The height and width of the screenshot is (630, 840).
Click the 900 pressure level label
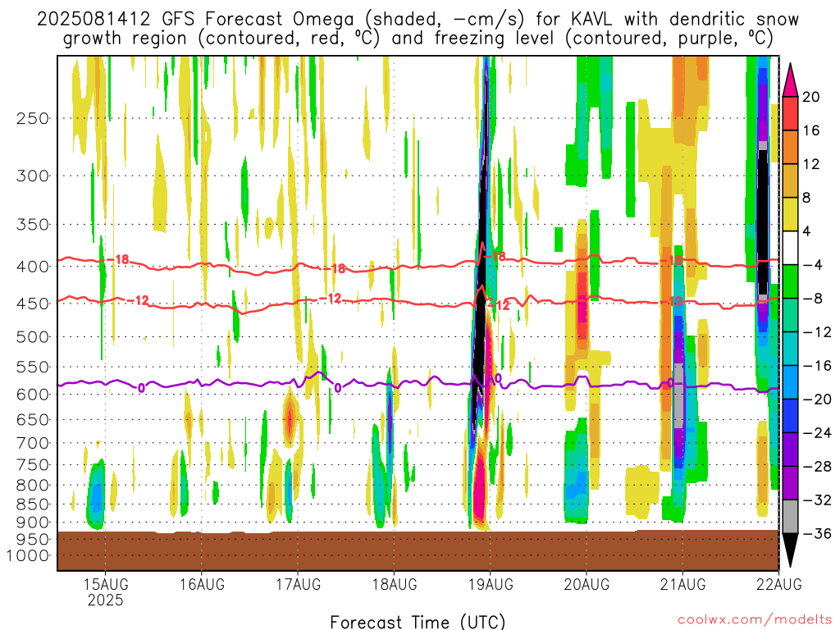pos(33,523)
